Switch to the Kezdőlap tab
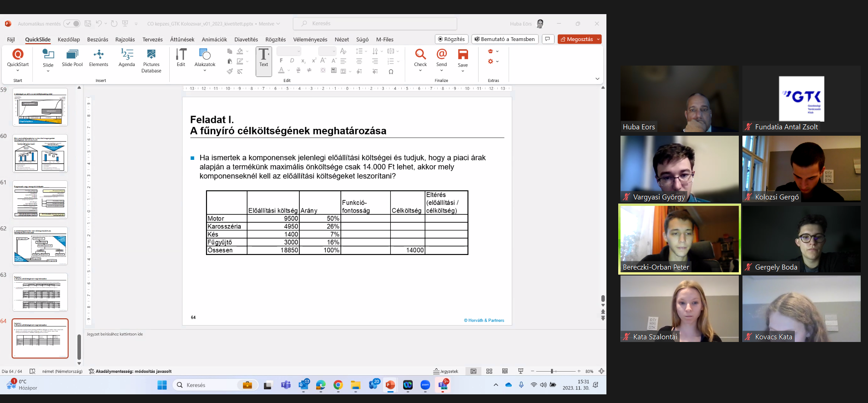The image size is (868, 403). [69, 40]
